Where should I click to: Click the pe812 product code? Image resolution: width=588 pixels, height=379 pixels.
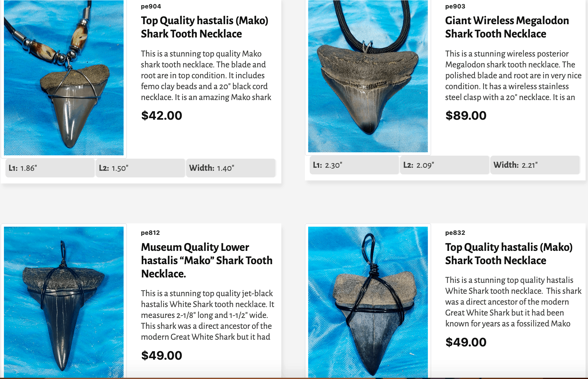(150, 233)
